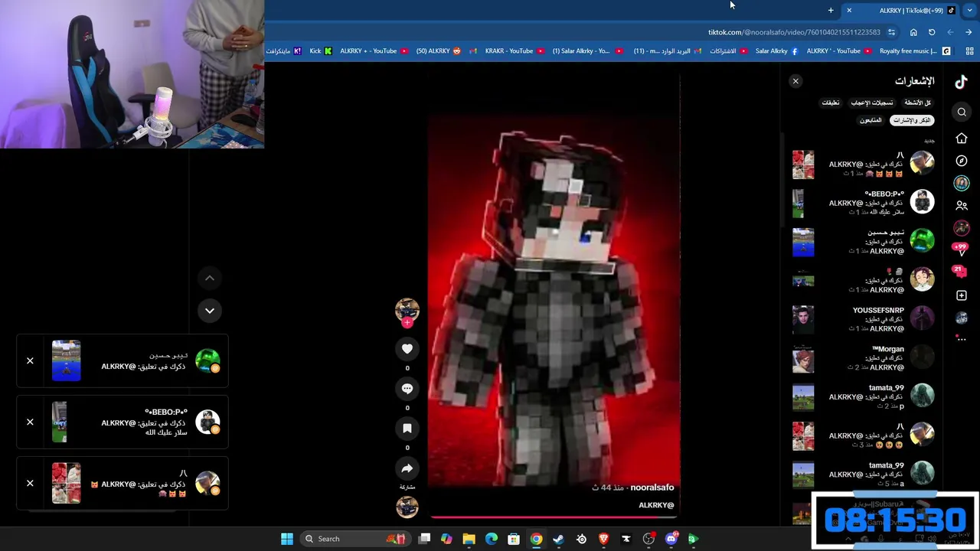Go to next video with down chevron

tap(209, 311)
